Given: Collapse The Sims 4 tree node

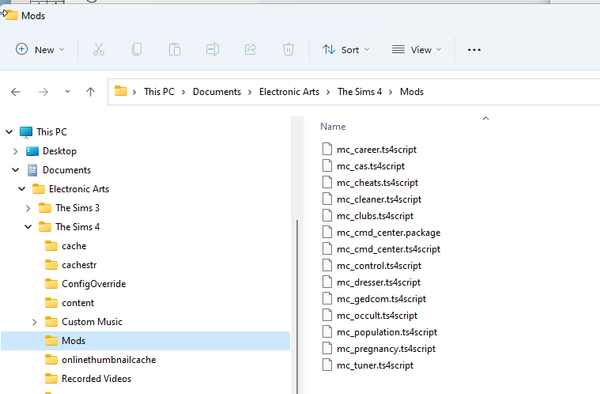Looking at the screenshot, I should coord(28,227).
